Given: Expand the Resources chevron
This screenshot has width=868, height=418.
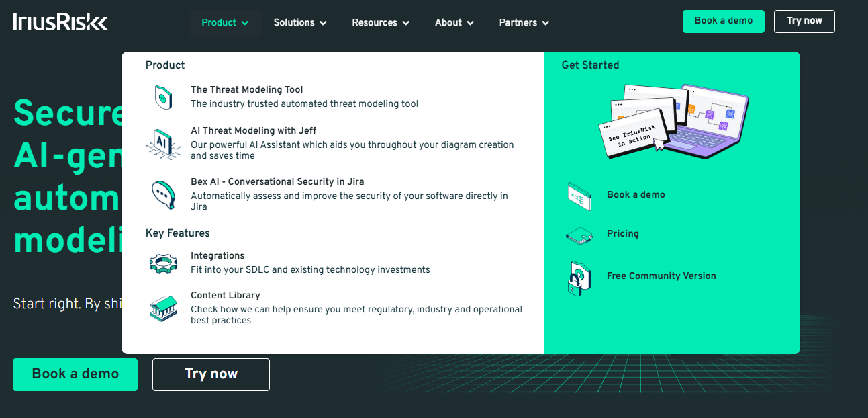Looking at the screenshot, I should click(405, 23).
